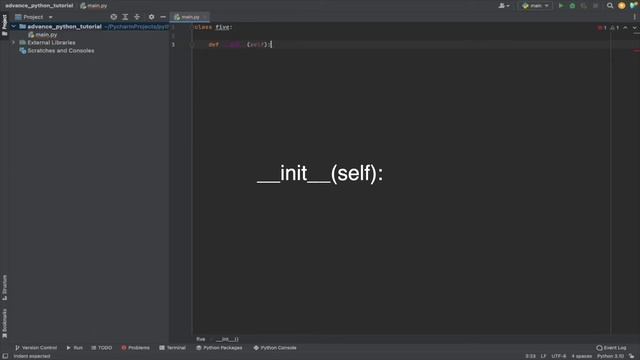Viewport: 640px width, 360px height.
Task: Click the Stop icon in toolbar
Action: pyautogui.click(x=596, y=6)
